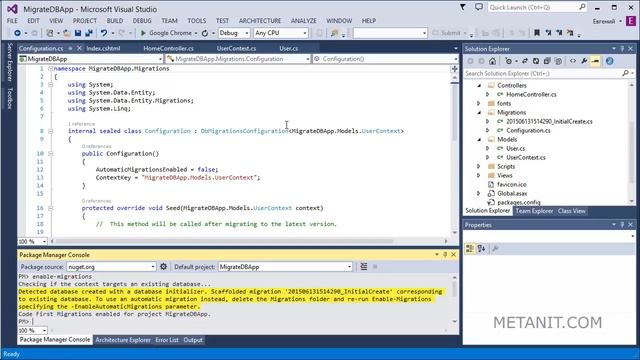This screenshot has width=640, height=360.
Task: Click the View Code icon in Solution Explorer
Action: [x=573, y=61]
